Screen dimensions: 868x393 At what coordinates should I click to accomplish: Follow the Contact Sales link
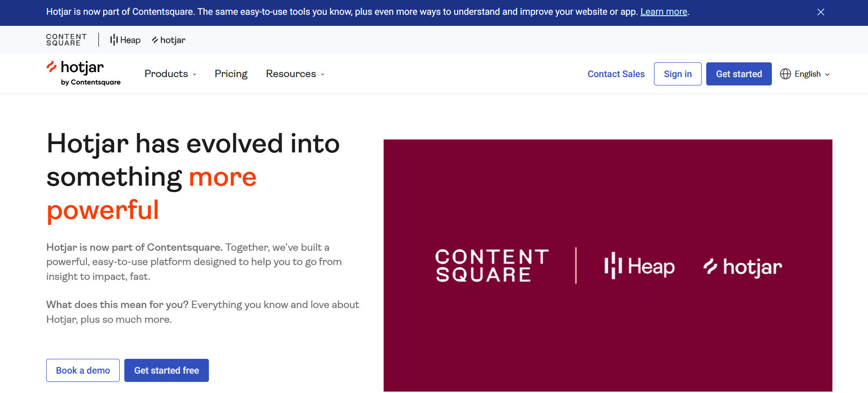[616, 74]
